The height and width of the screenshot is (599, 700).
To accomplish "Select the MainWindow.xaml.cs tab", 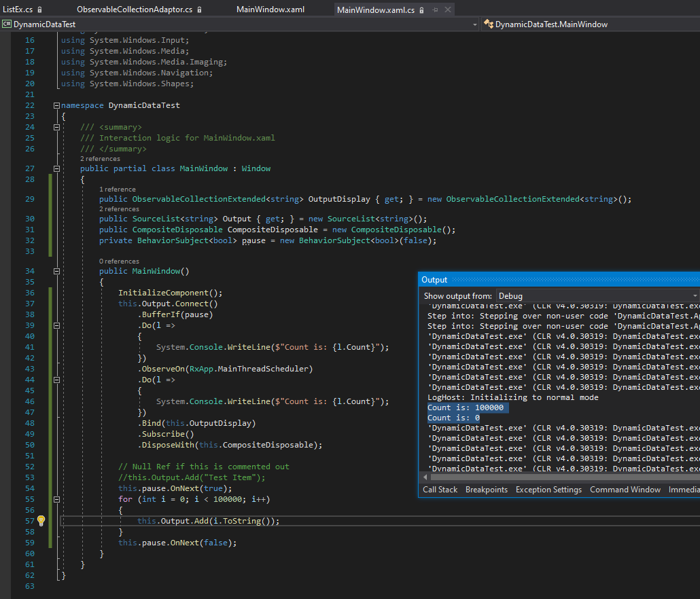I will click(x=375, y=10).
